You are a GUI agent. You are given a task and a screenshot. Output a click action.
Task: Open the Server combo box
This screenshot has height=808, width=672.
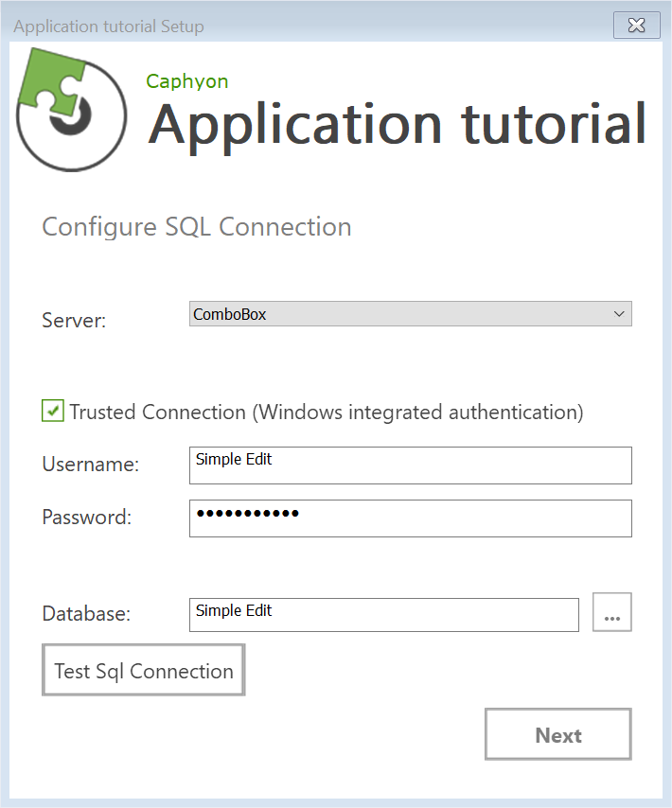[x=410, y=314]
